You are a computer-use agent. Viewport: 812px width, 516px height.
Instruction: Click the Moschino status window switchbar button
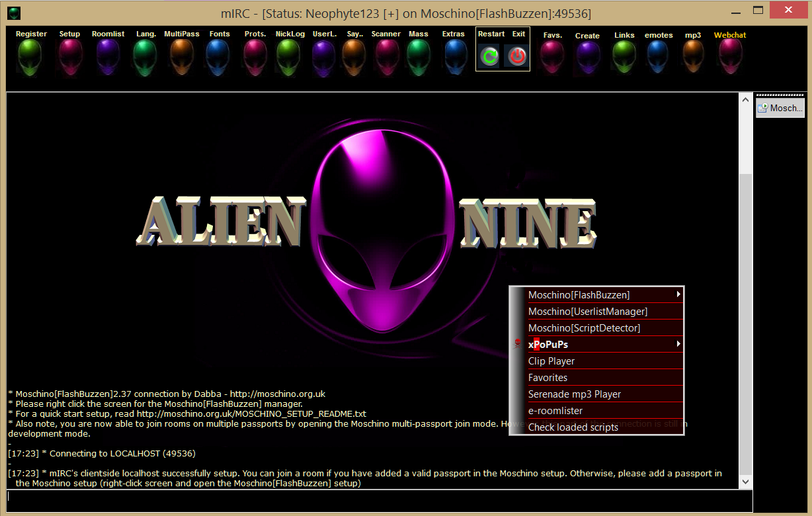780,108
